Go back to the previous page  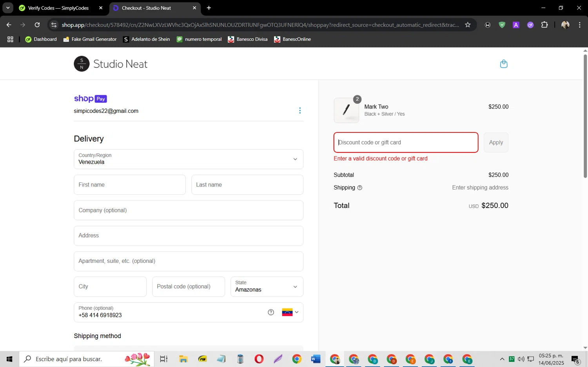pyautogui.click(x=9, y=25)
